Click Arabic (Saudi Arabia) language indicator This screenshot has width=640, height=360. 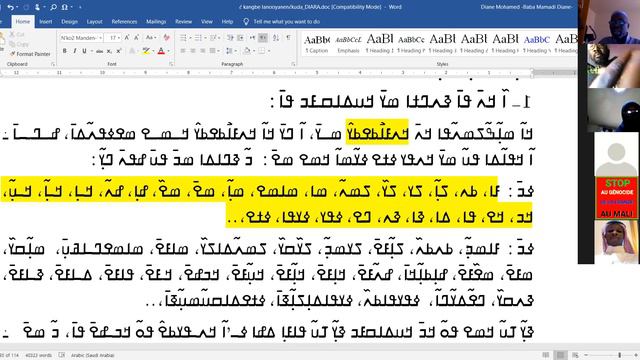click(93, 355)
